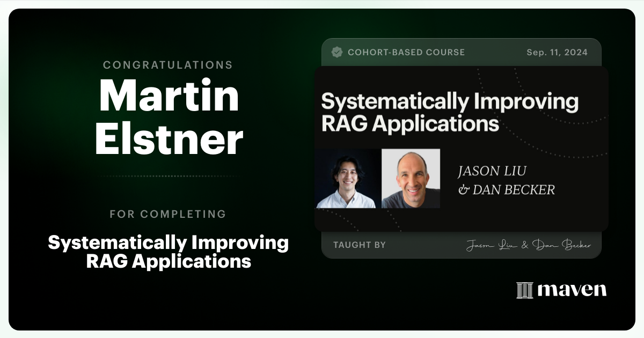Expand the course card header
The width and height of the screenshot is (644, 338).
pos(462,52)
